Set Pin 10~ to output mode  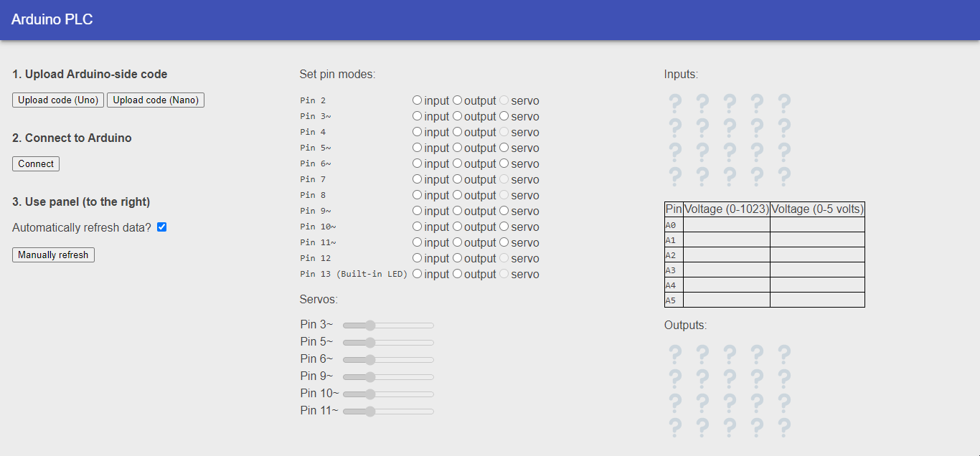click(457, 227)
